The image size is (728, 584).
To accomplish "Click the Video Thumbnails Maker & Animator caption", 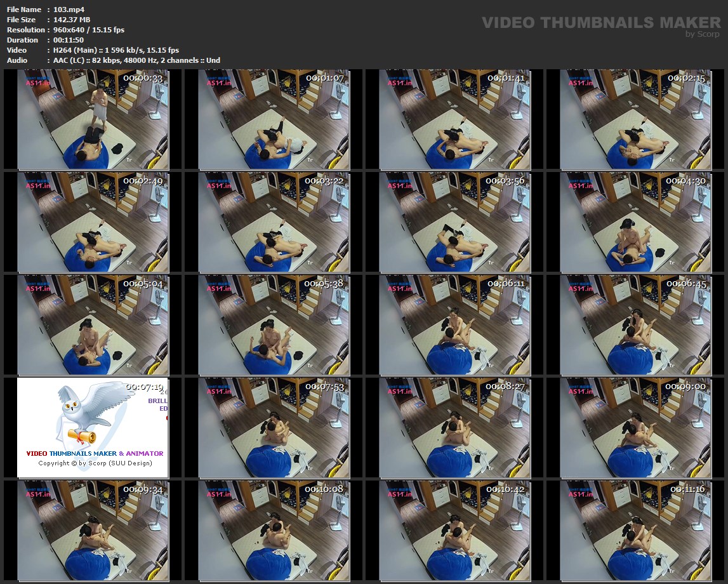I will point(95,454).
